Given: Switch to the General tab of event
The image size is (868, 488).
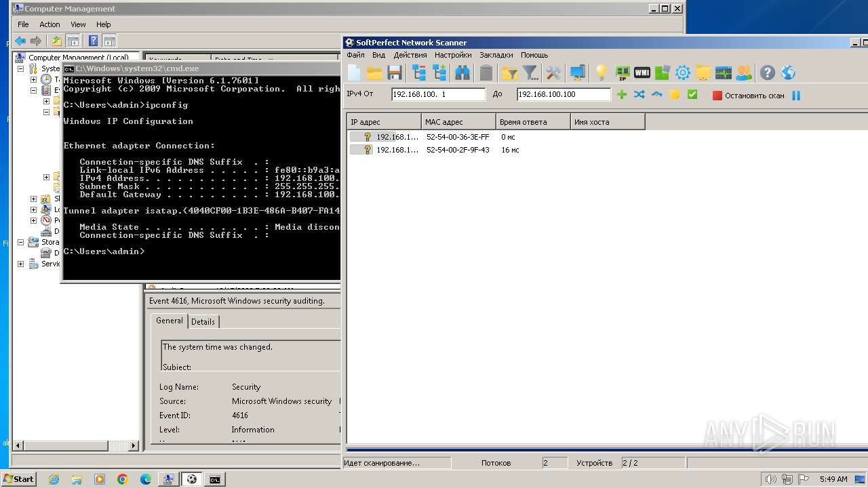Looking at the screenshot, I should click(x=170, y=321).
